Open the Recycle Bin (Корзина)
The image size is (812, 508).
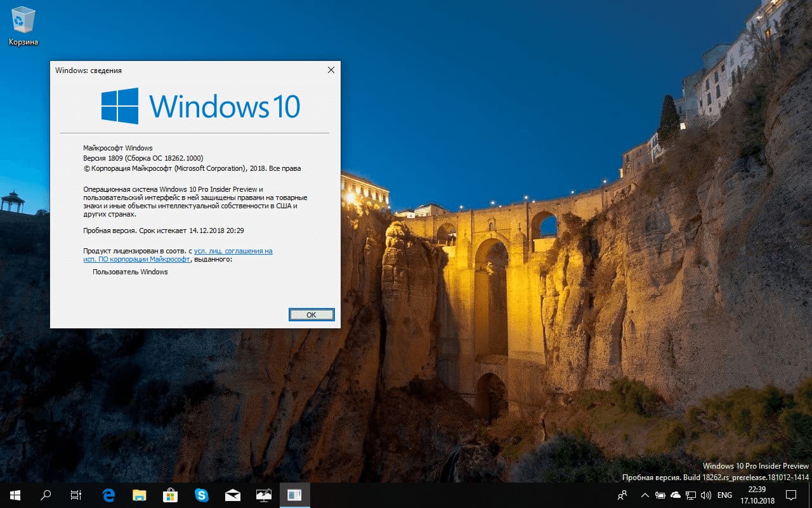tap(22, 19)
